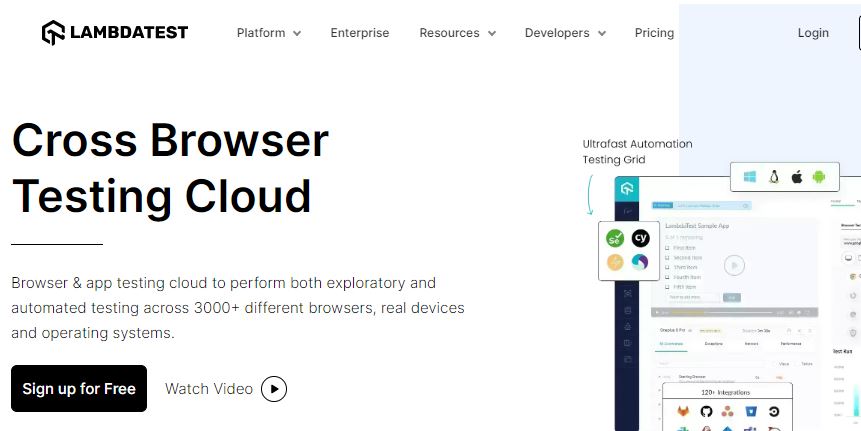Click the 'LambdaTest Sample App' title in dashboard
Viewport: 861px width, 431px height.
click(x=697, y=226)
